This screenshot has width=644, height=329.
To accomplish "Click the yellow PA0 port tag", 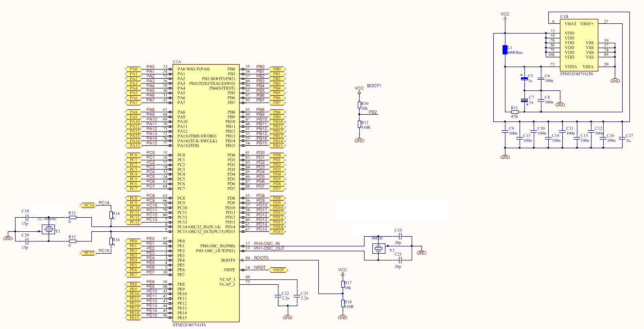I will pyautogui.click(x=134, y=69).
